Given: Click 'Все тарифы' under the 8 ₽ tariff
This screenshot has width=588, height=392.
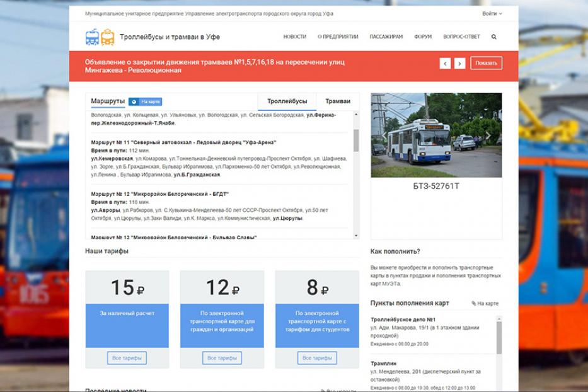Looking at the screenshot, I should (x=317, y=358).
